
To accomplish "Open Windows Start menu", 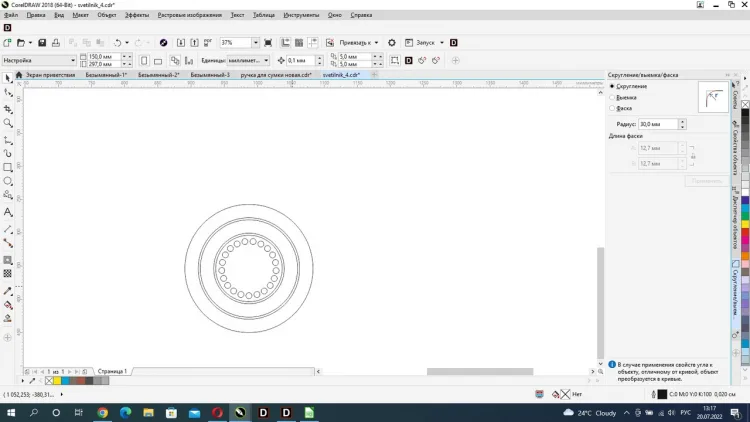I will point(11,412).
